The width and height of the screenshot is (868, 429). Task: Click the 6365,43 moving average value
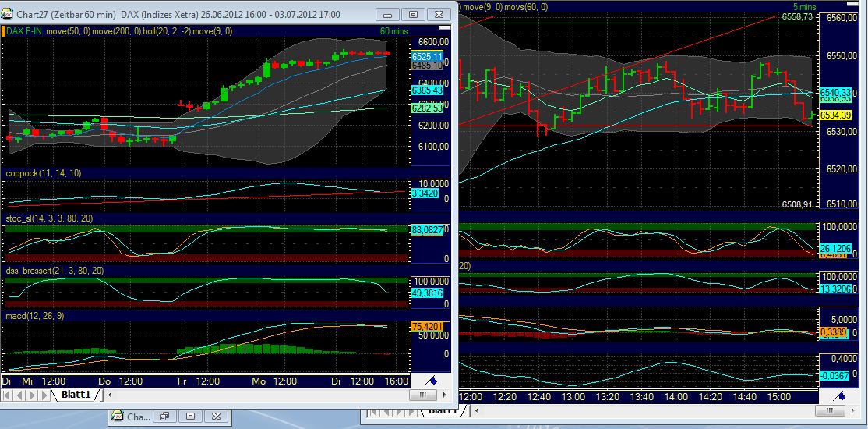[x=427, y=90]
